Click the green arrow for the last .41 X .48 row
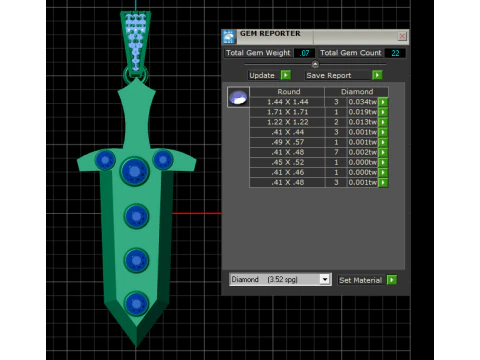The height and width of the screenshot is (360, 480). coord(383,182)
